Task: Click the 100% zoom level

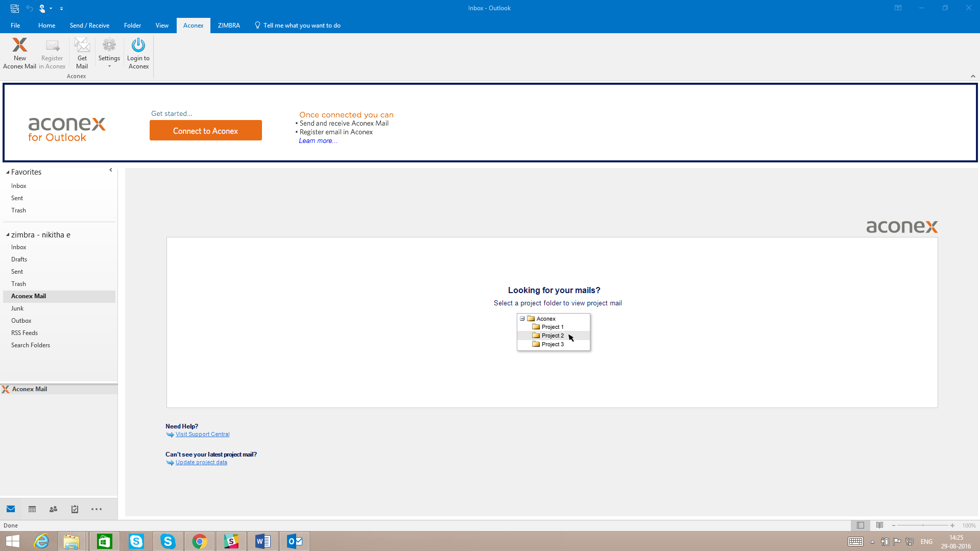Action: click(x=969, y=525)
